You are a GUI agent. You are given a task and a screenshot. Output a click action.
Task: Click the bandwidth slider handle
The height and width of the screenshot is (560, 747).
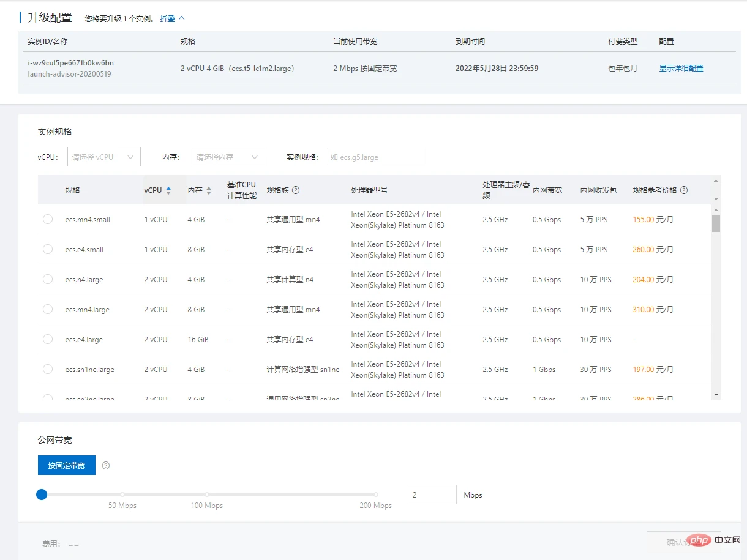click(42, 495)
